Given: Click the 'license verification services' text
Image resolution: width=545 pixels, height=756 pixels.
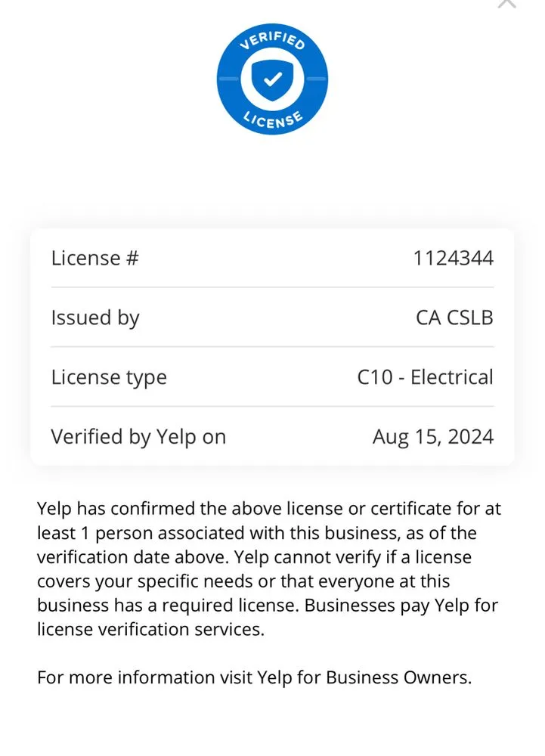Looking at the screenshot, I should [x=151, y=630].
